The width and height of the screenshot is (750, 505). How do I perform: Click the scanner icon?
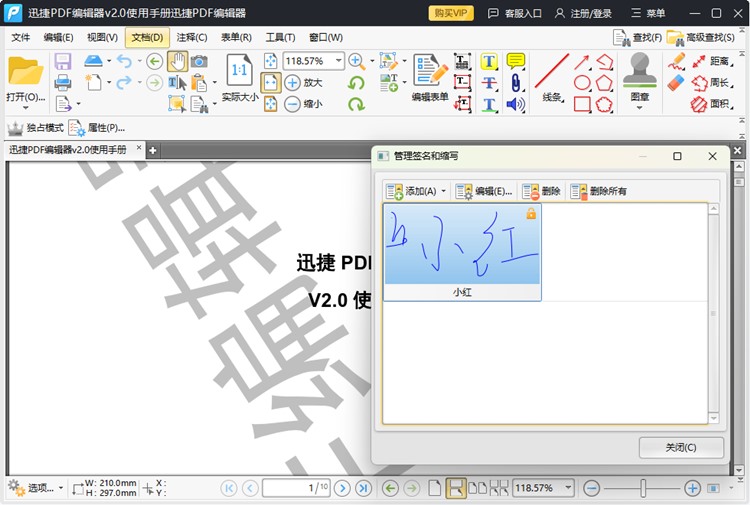pyautogui.click(x=93, y=61)
